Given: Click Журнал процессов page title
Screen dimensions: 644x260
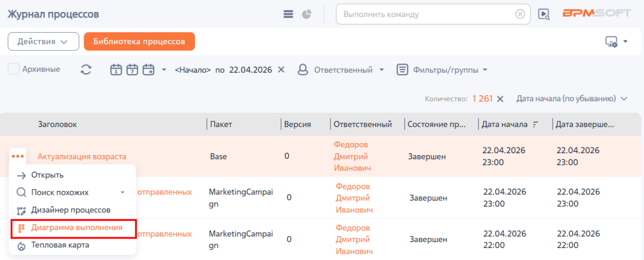Looking at the screenshot, I should [53, 14].
